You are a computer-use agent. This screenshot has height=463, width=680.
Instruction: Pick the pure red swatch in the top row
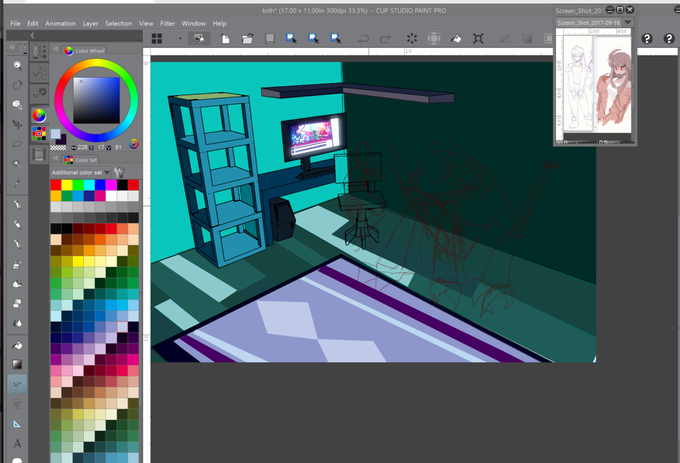[x=56, y=185]
